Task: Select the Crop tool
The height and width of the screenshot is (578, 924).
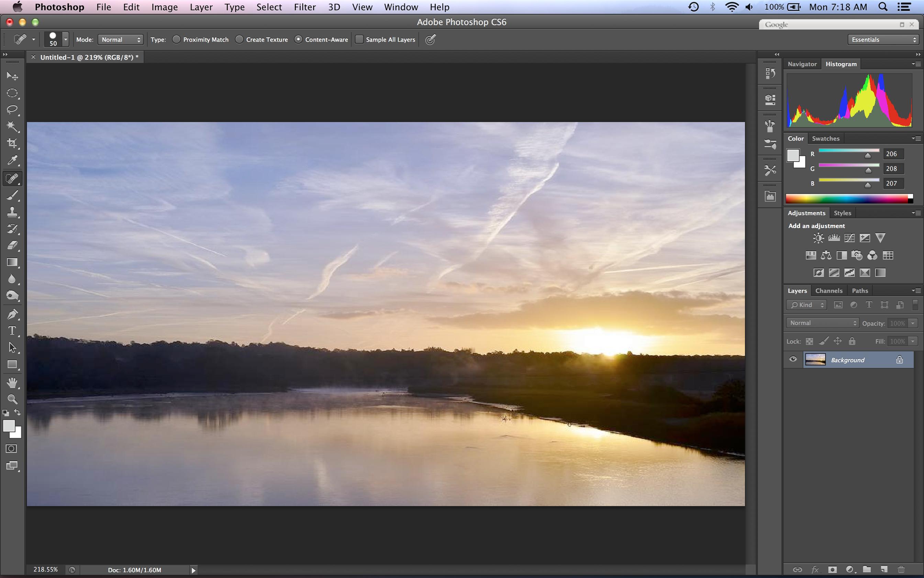Action: pos(12,143)
